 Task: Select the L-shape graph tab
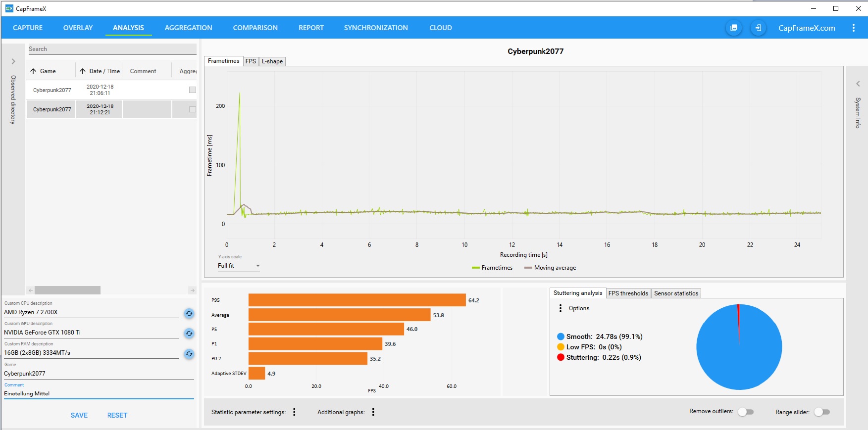[272, 61]
